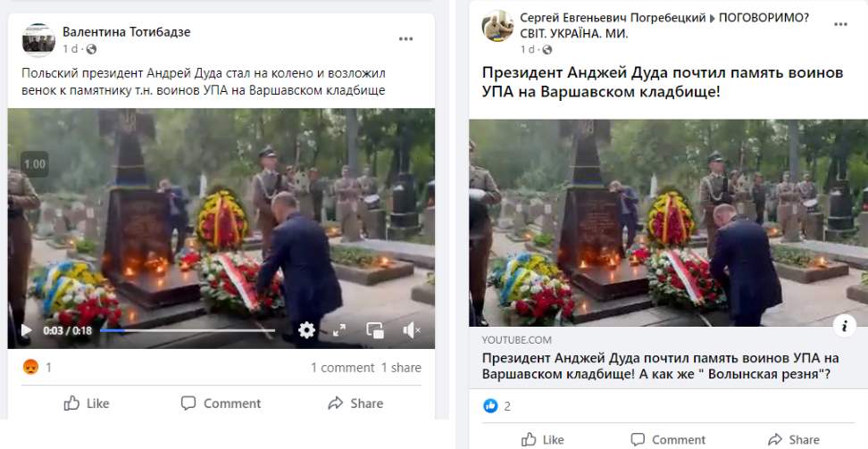Like Валентина Тотибадзе's post
Image resolution: width=868 pixels, height=449 pixels.
87,403
